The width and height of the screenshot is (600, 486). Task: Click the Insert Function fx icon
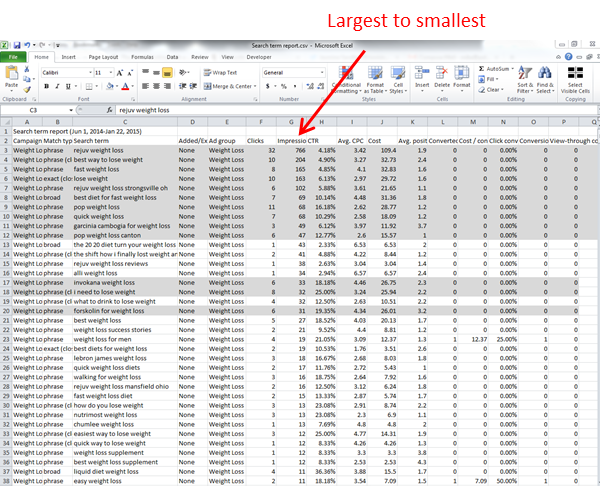[x=109, y=110]
